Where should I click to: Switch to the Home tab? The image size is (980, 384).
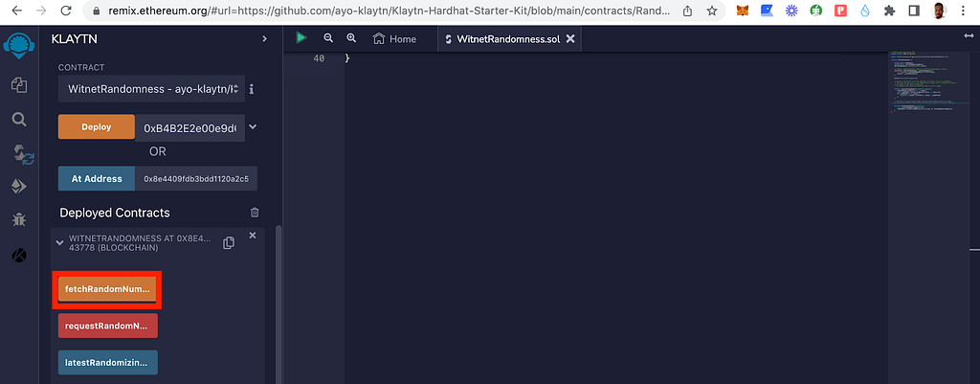[x=394, y=38]
